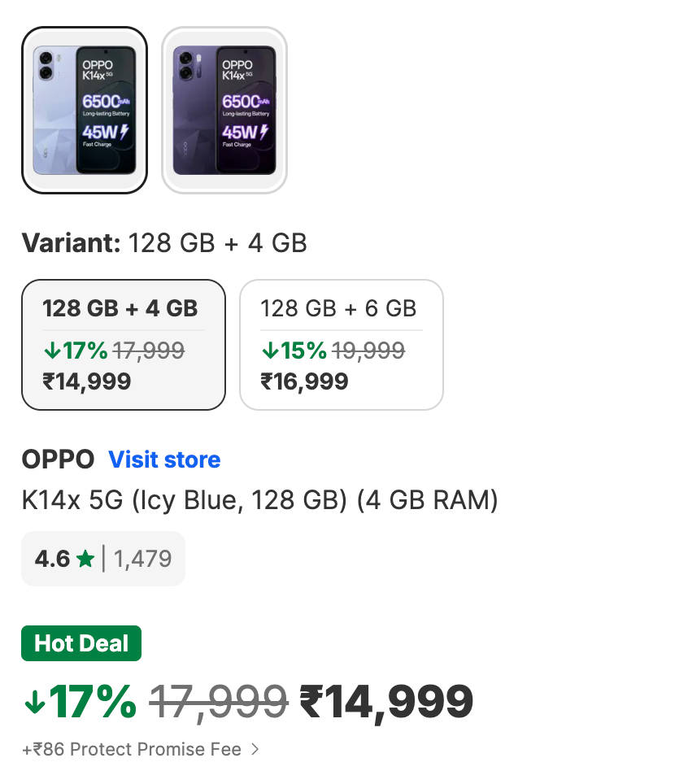Click the large green discount down-arrow icon
The image size is (688, 784).
[34, 703]
